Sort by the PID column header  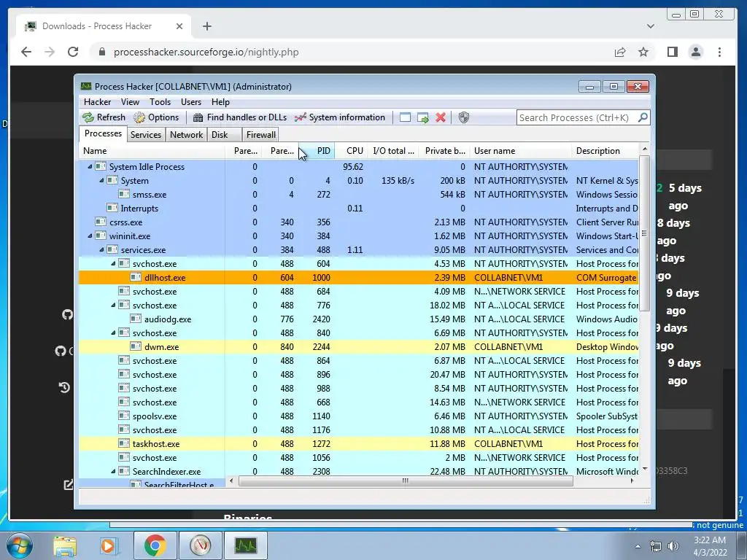tap(317, 151)
